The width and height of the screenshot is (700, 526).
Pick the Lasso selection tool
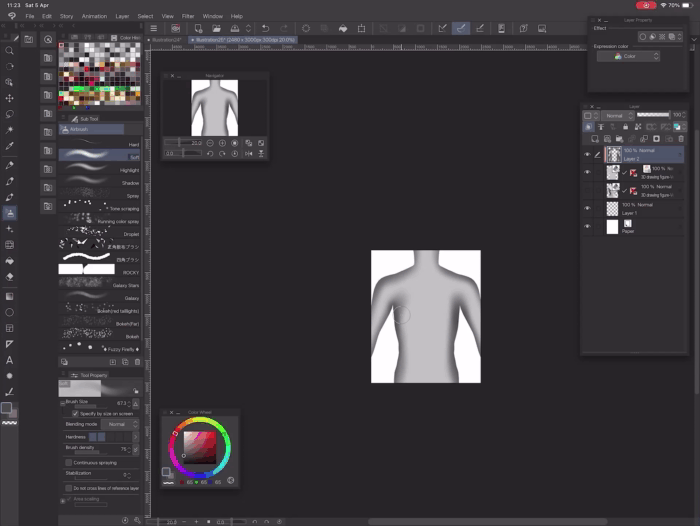click(10, 115)
